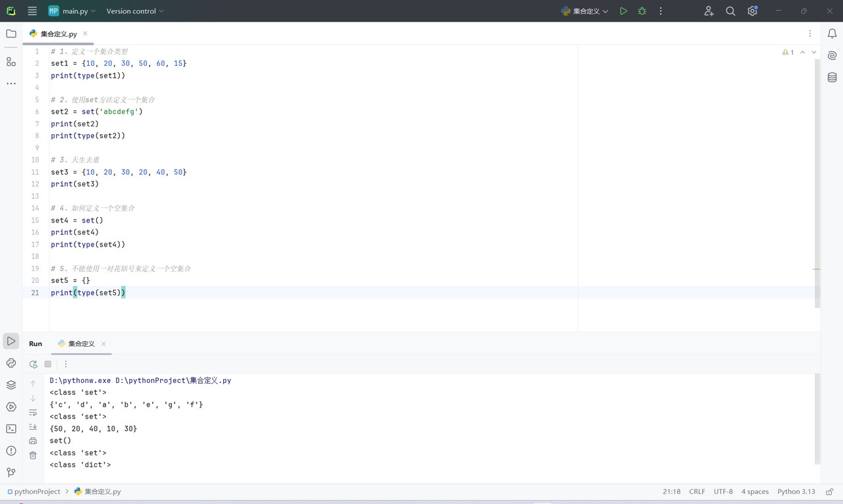Open Code With Me

tap(709, 11)
